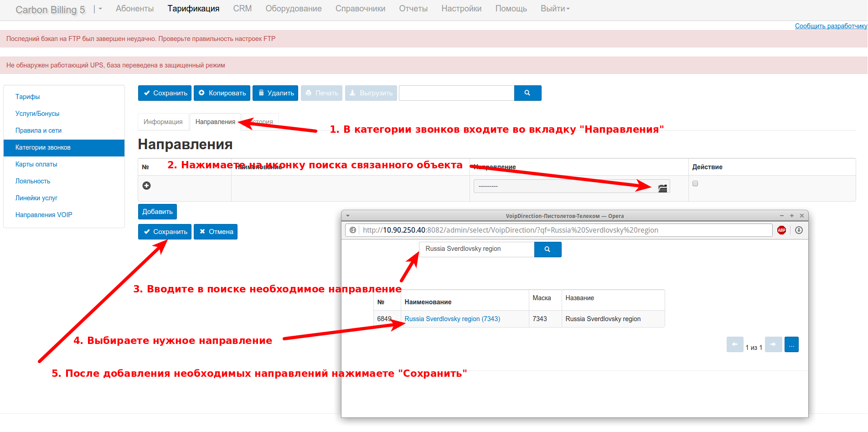The width and height of the screenshot is (868, 432).
Task: Click the Добавить button
Action: coord(157,212)
